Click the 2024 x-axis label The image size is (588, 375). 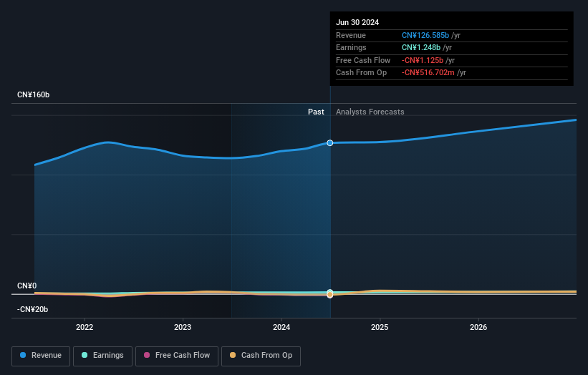point(281,328)
